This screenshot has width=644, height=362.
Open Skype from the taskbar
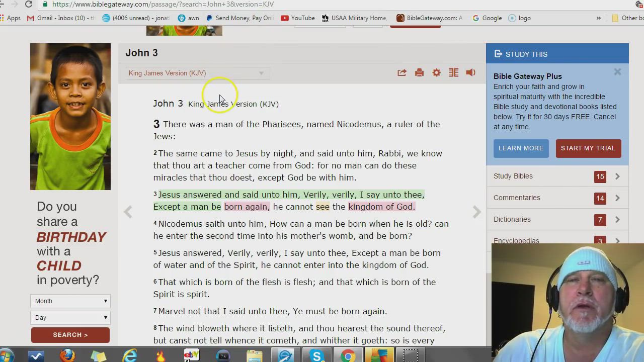[316, 356]
